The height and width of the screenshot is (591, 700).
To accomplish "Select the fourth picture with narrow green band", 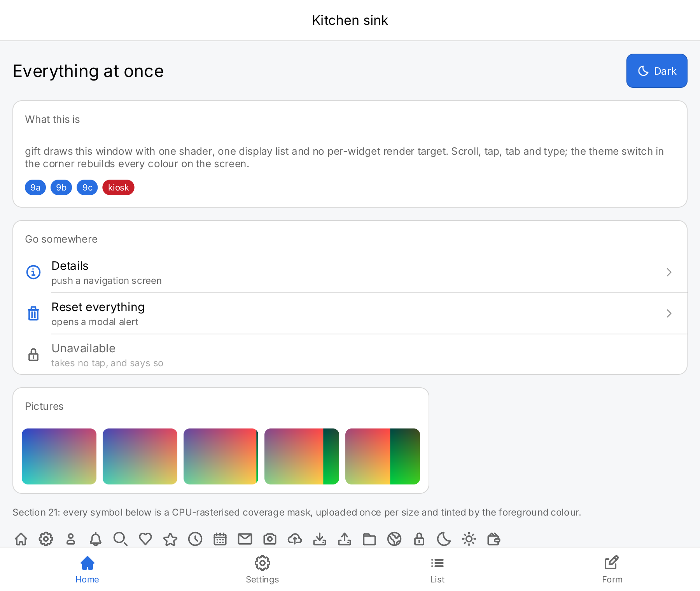I will [x=302, y=456].
